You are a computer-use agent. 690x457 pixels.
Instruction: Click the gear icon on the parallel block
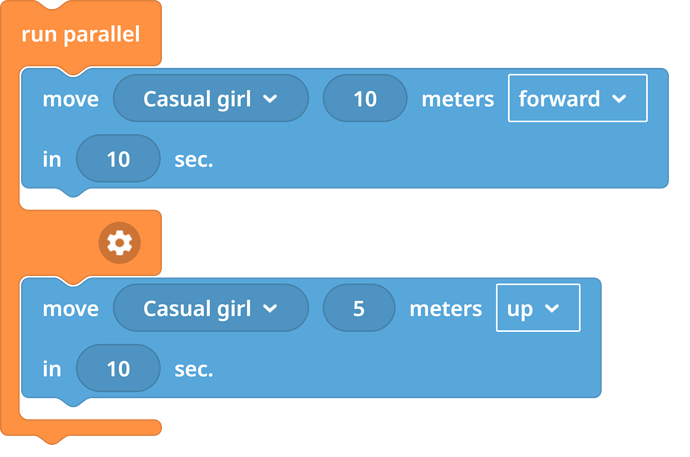click(x=120, y=241)
